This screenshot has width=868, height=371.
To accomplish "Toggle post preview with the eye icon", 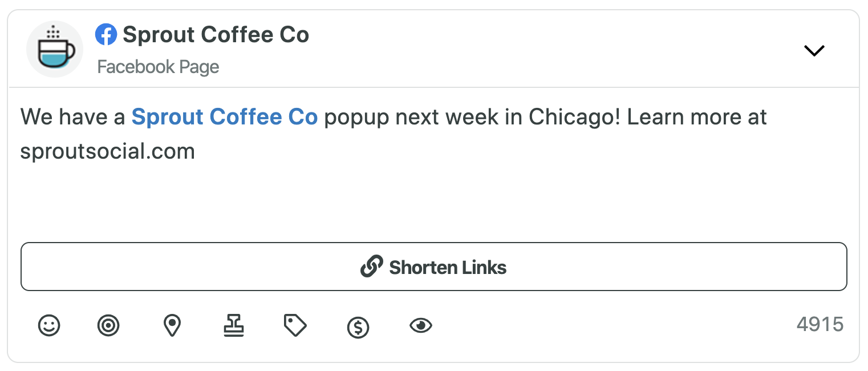I will tap(421, 326).
